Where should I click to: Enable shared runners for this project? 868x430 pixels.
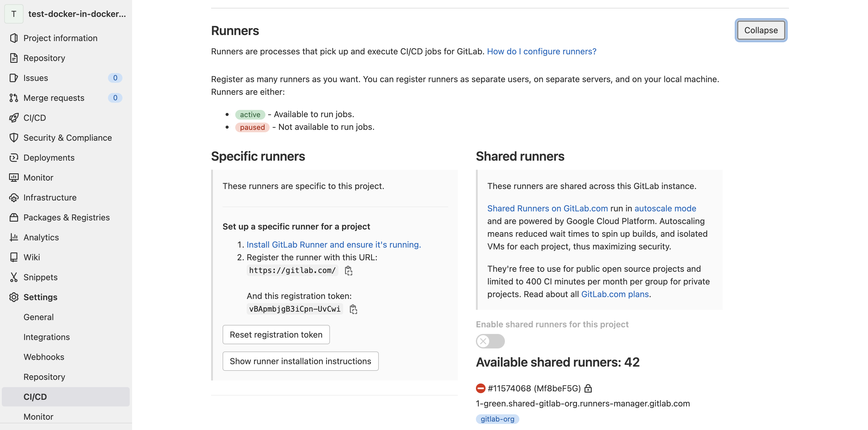pos(490,341)
